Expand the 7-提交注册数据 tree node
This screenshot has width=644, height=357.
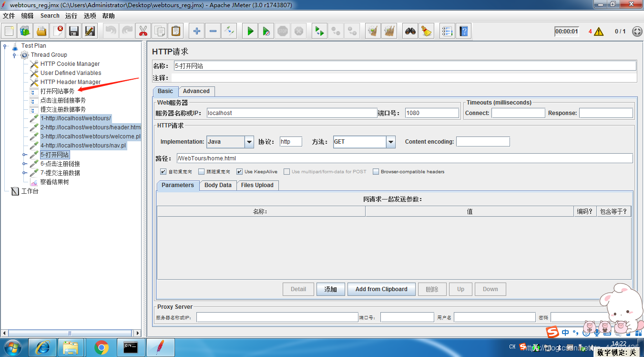pyautogui.click(x=24, y=173)
